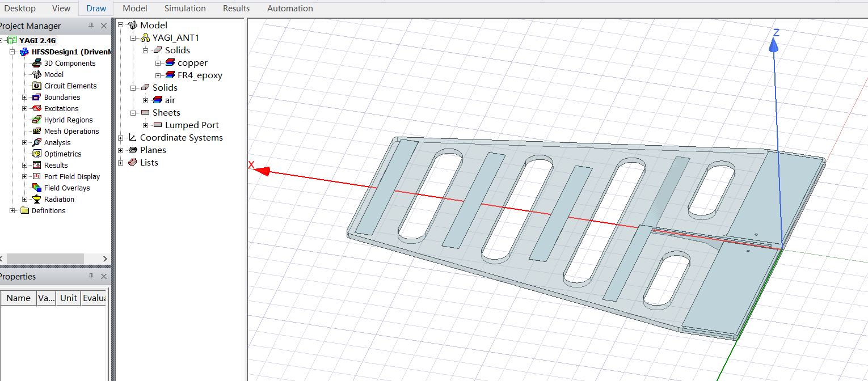Image resolution: width=868 pixels, height=381 pixels.
Task: Click the Boundaries icon
Action: click(x=37, y=97)
